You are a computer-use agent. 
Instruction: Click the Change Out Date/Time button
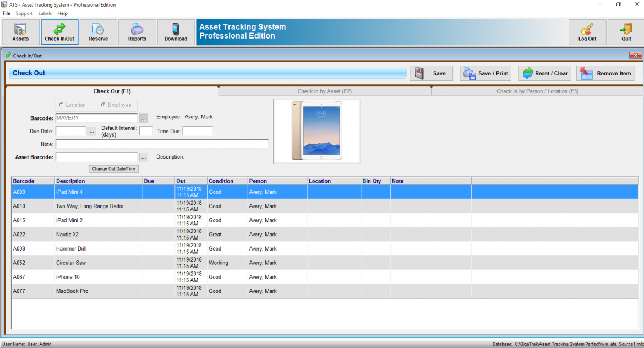[114, 169]
